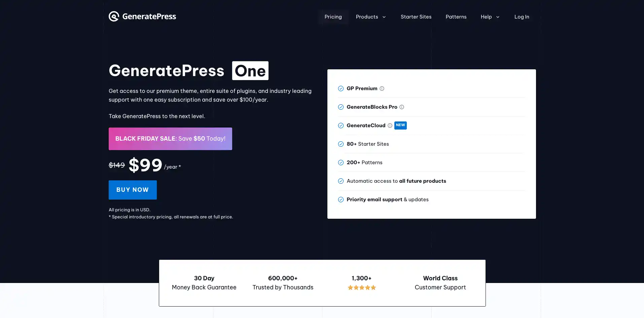The image size is (644, 318).
Task: Click the NEW badge on GenerateCloud
Action: click(400, 125)
